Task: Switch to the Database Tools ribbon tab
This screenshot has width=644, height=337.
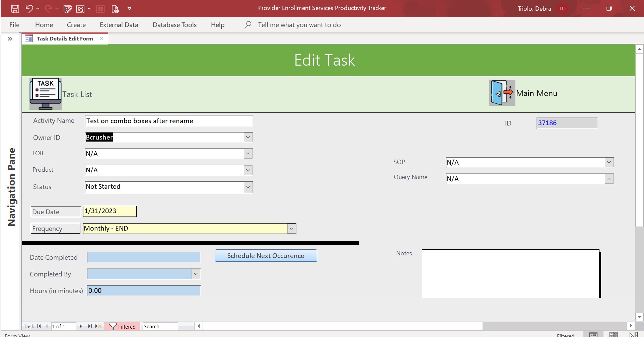Action: pyautogui.click(x=174, y=24)
